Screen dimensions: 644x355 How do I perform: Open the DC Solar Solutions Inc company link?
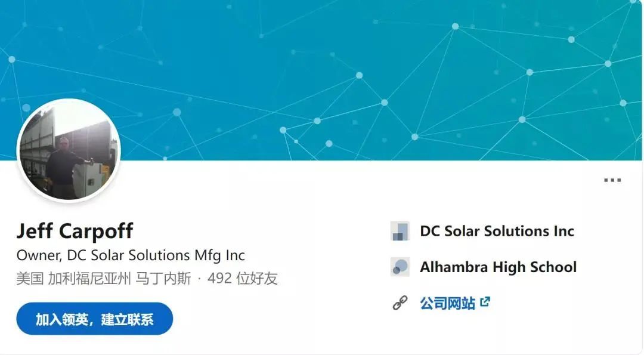pos(497,231)
